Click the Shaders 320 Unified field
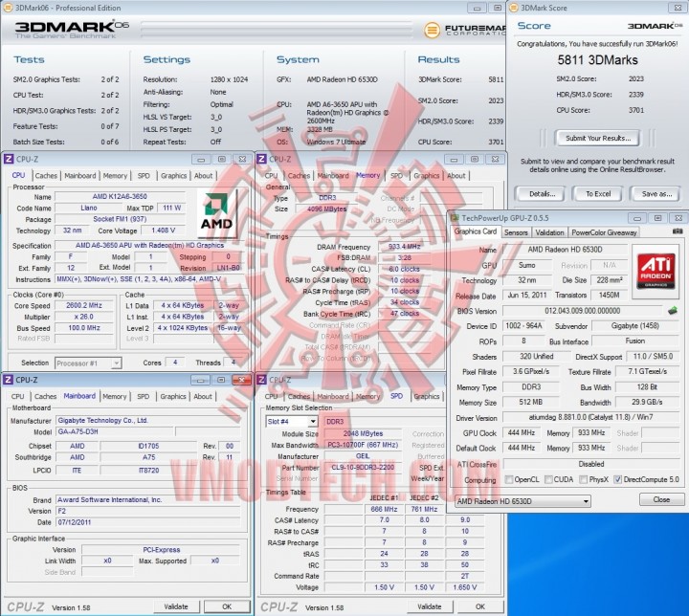The image size is (689, 616). click(x=537, y=357)
